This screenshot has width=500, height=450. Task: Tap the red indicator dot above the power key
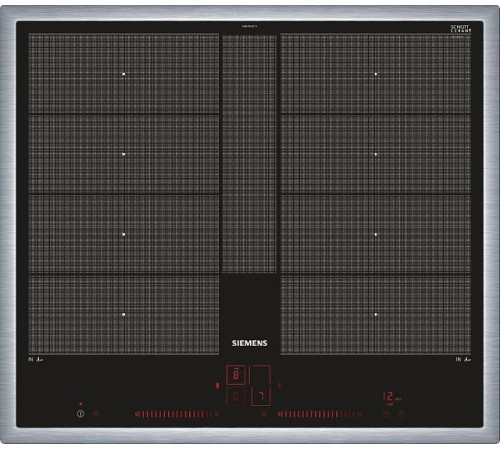[x=80, y=404]
